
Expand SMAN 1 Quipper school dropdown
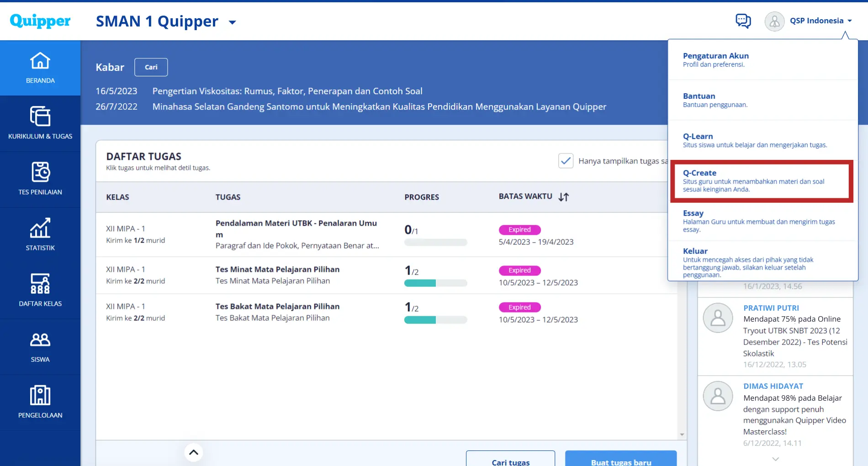(233, 22)
